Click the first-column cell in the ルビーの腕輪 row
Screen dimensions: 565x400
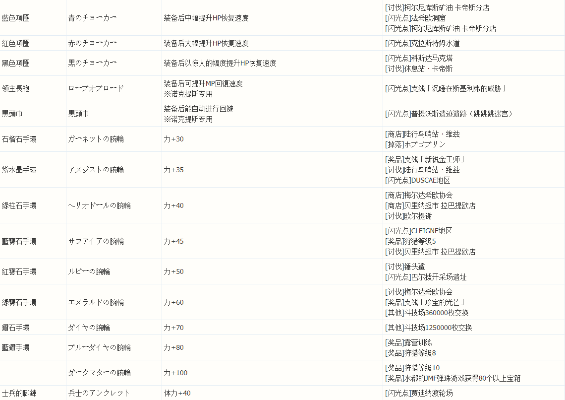(19, 271)
